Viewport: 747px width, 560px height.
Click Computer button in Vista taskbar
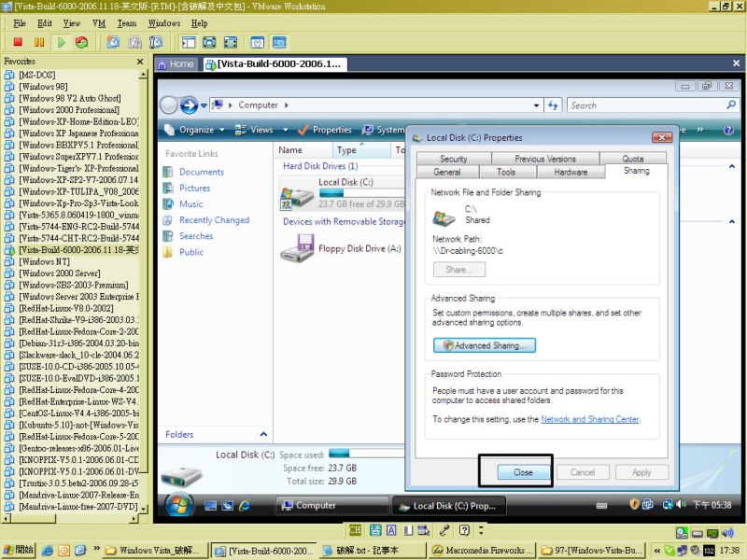point(332,505)
